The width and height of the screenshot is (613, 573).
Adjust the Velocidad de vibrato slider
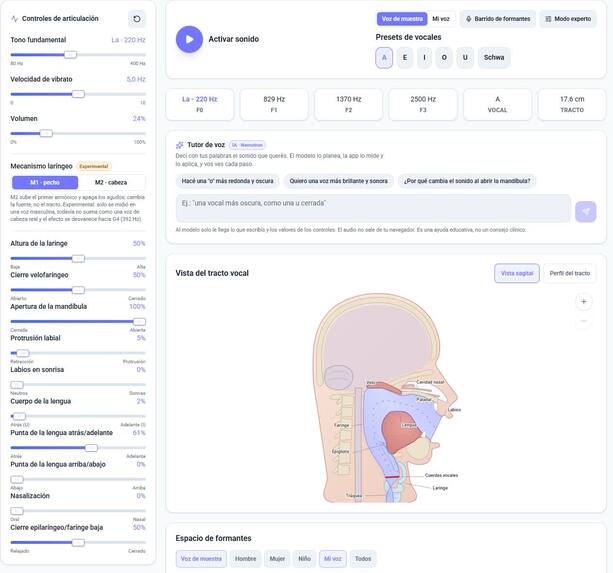click(78, 94)
